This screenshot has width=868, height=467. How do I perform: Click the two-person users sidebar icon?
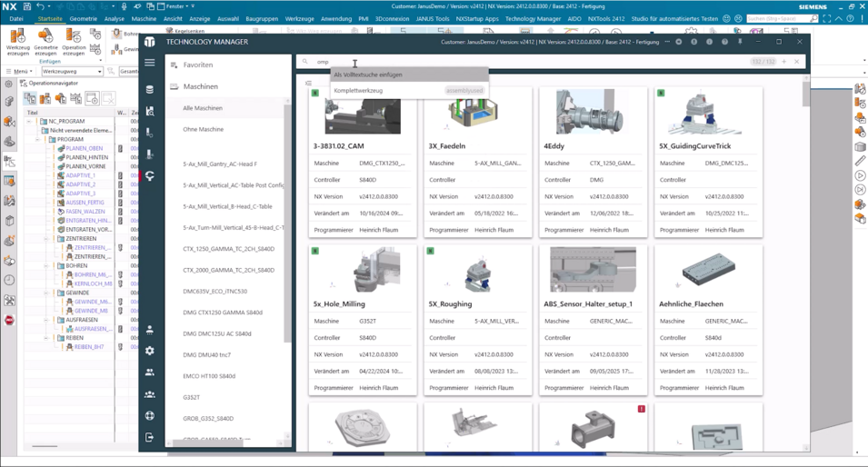pos(149,373)
